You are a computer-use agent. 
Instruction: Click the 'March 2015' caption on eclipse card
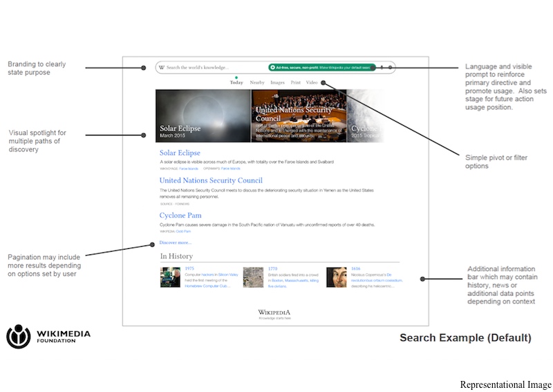(172, 136)
